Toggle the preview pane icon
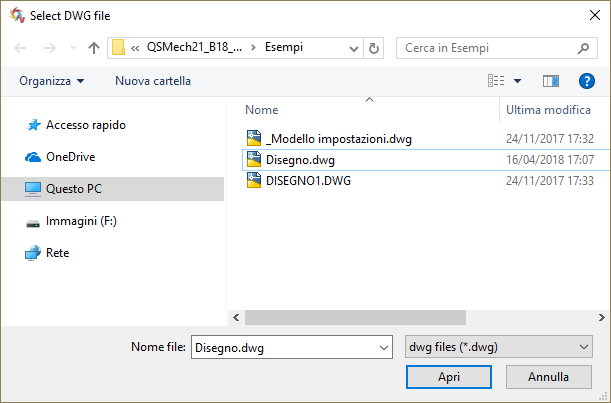Viewport: 611px width, 403px height. tap(551, 81)
